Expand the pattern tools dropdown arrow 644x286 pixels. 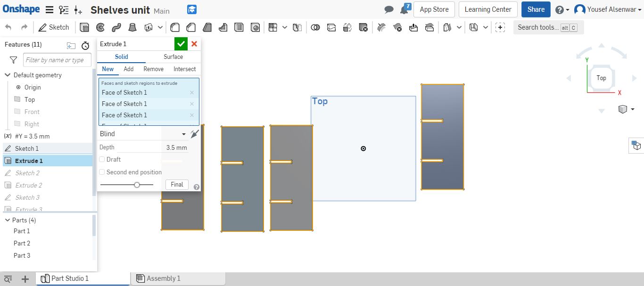pyautogui.click(x=284, y=27)
